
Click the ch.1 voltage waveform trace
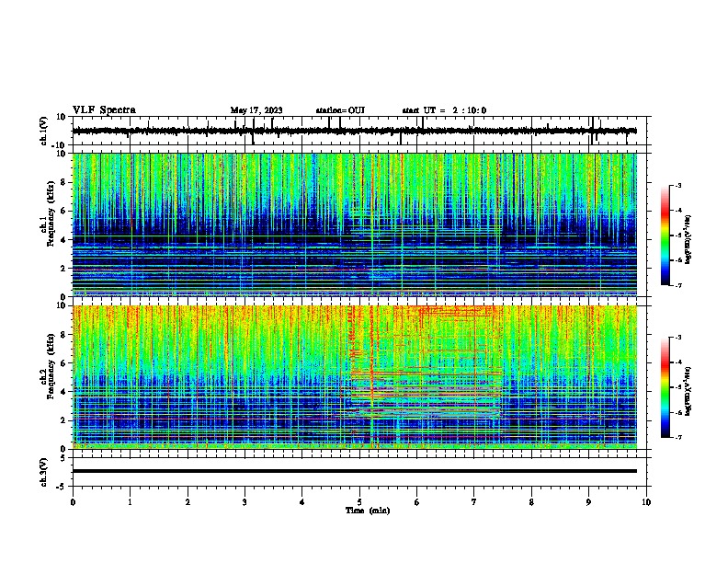354,131
